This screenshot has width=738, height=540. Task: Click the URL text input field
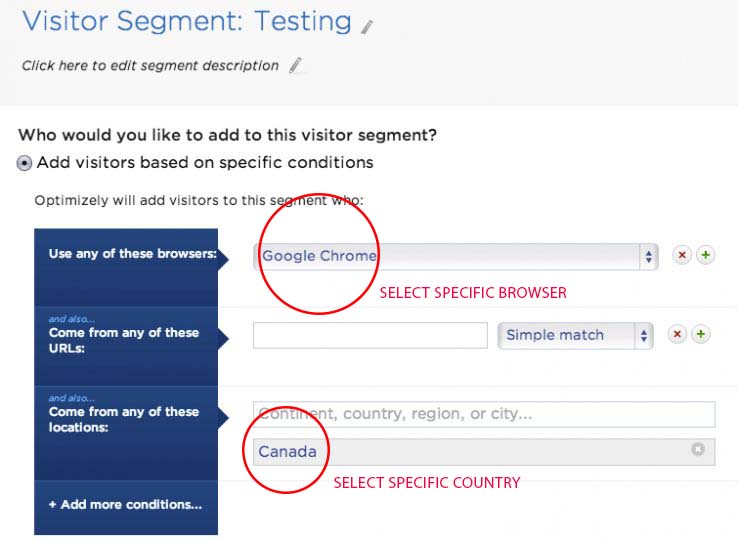point(370,335)
